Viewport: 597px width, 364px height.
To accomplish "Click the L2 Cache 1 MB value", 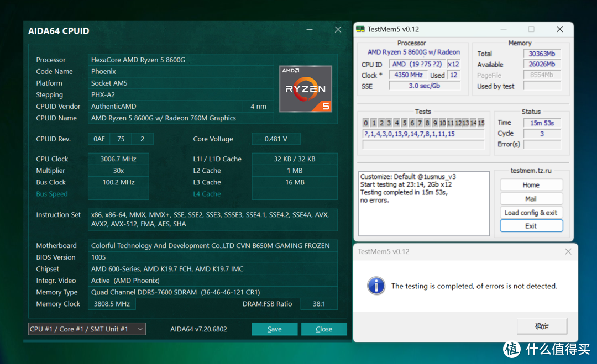I will [295, 170].
